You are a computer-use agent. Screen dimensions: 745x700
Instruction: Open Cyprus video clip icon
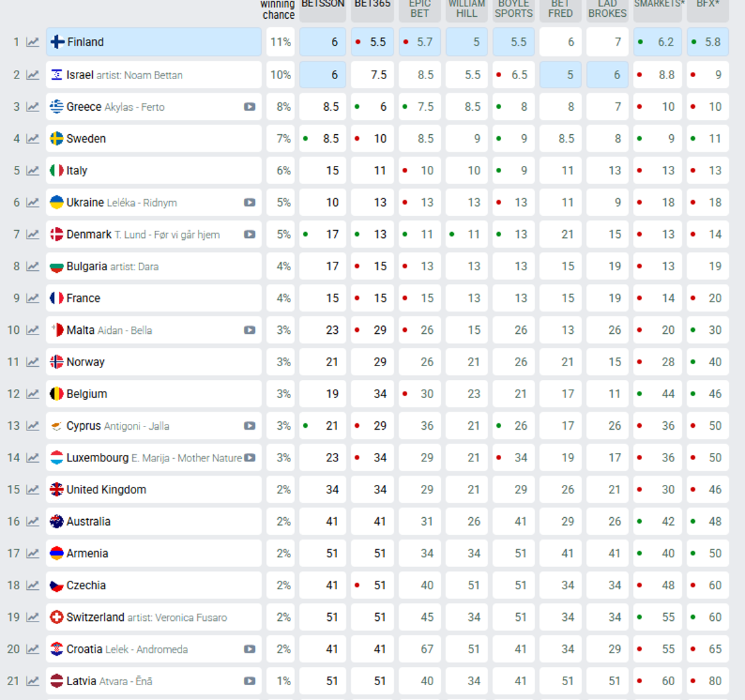click(250, 426)
